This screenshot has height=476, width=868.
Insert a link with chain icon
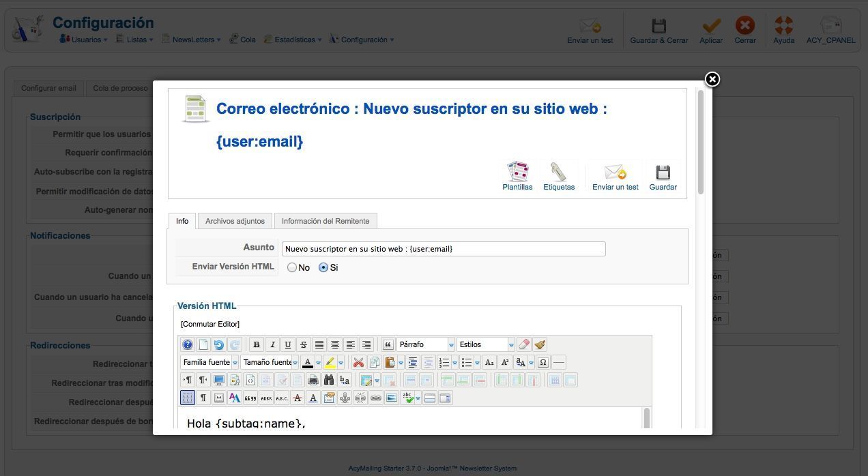pyautogui.click(x=376, y=398)
